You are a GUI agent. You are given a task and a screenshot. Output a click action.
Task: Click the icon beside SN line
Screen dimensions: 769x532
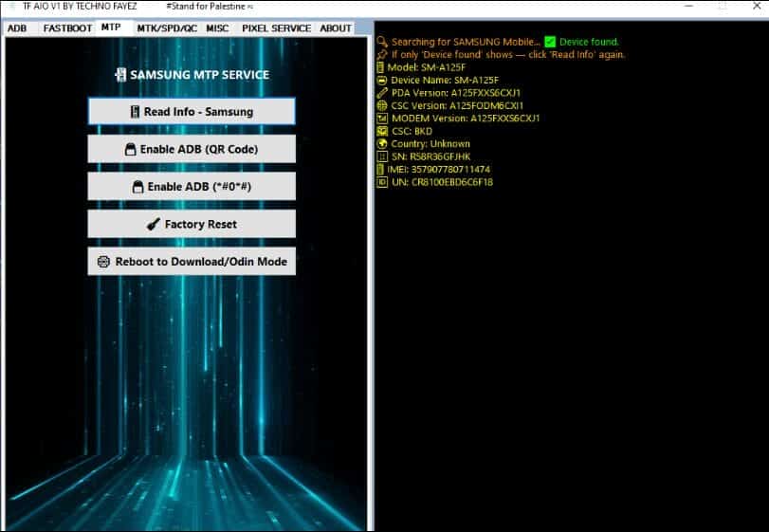point(382,156)
